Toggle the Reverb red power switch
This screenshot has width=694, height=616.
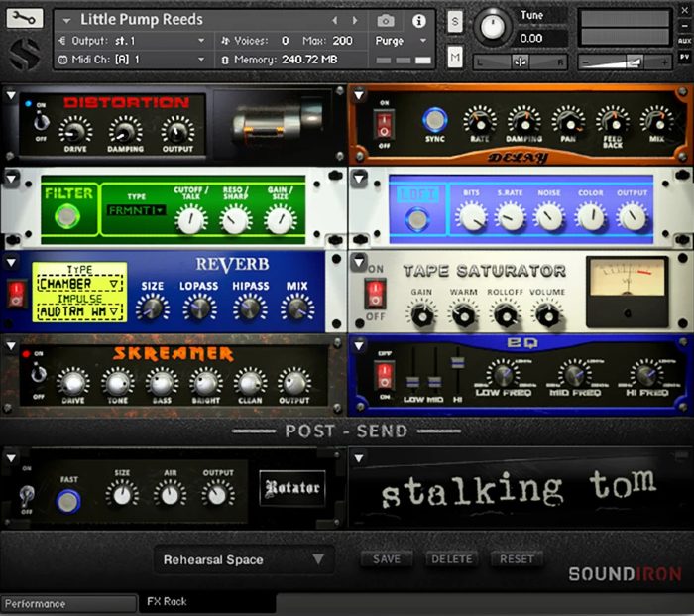[17, 294]
